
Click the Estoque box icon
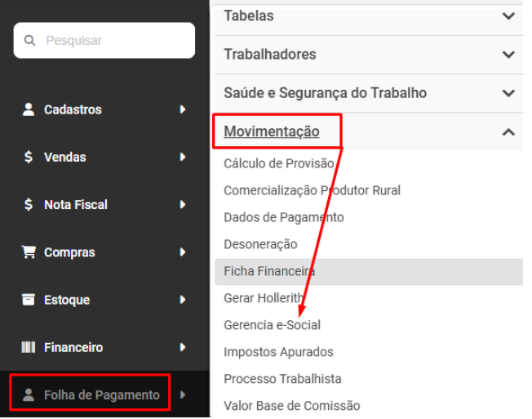click(x=28, y=300)
